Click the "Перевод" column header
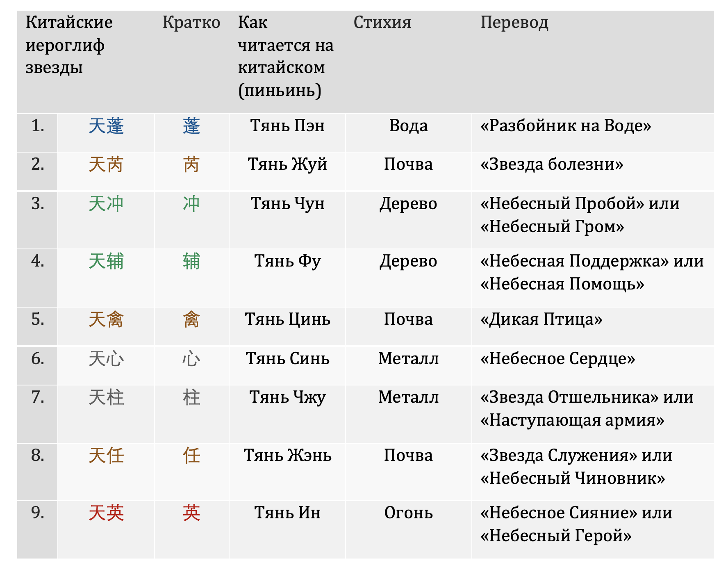Viewport: 728px width, 570px height. pyautogui.click(x=514, y=23)
